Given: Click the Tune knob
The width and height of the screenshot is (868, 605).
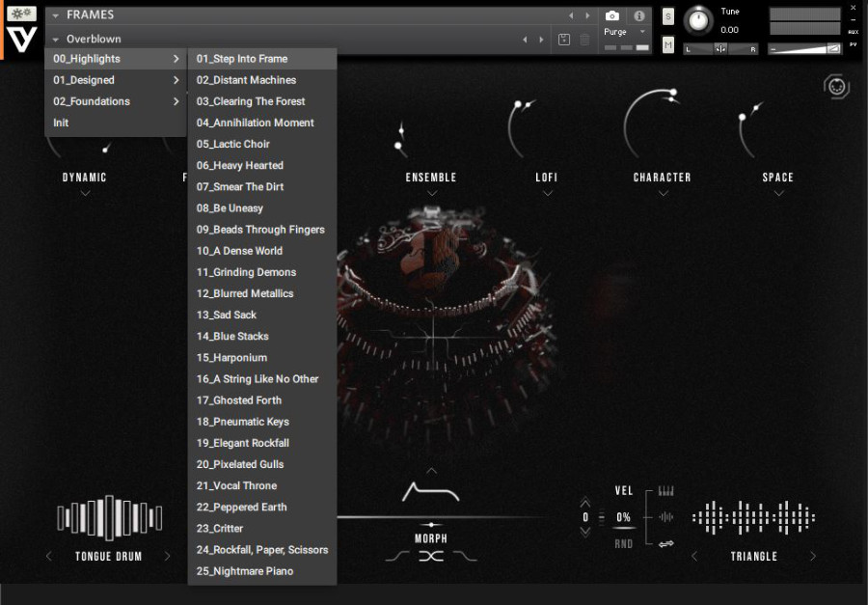Looking at the screenshot, I should [696, 21].
